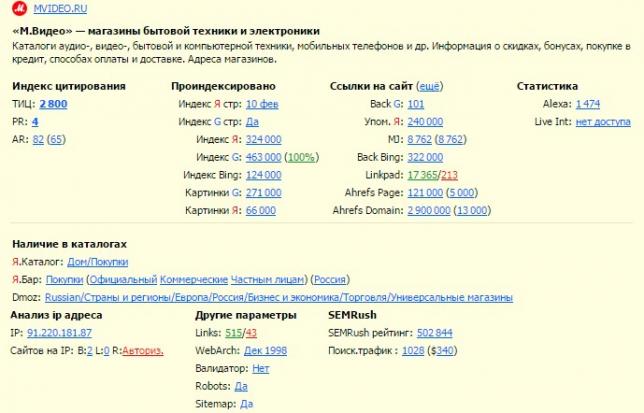644x413 pixels.
Task: Open Я.Каталог category Дом/Покупки
Action: 98,262
